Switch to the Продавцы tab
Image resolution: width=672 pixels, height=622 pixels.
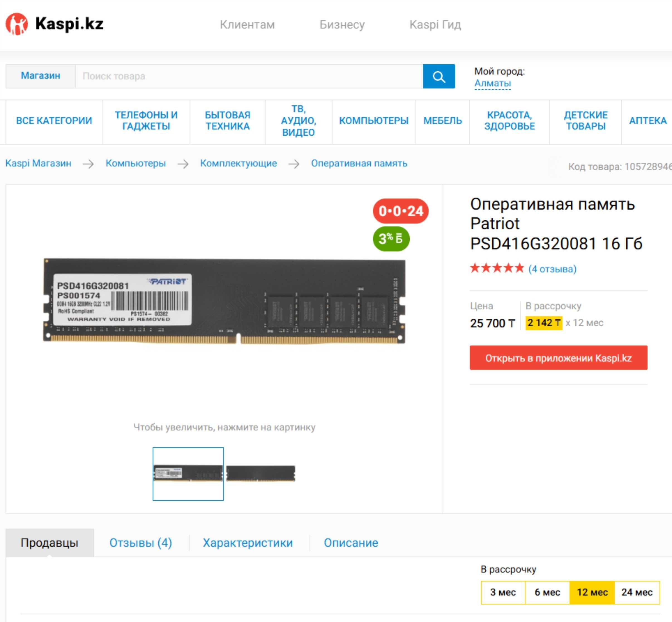50,543
